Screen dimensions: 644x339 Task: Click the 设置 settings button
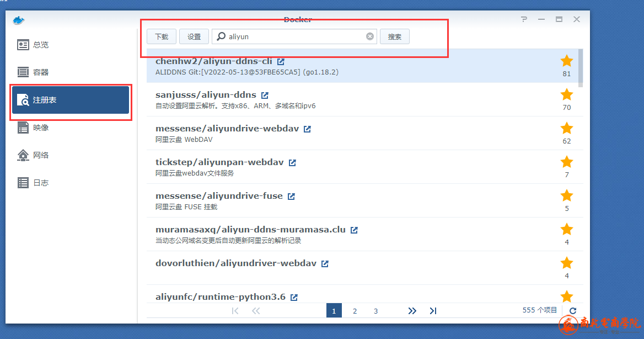194,36
